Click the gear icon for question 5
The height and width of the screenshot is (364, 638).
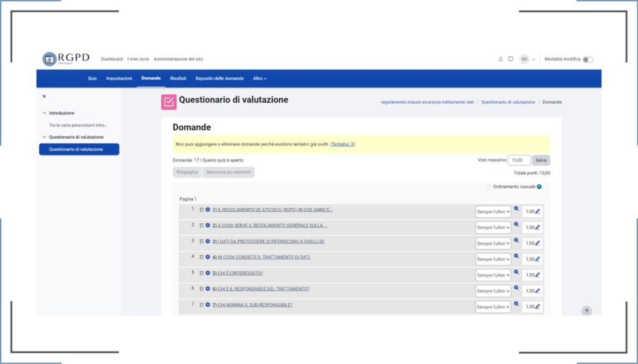point(208,273)
